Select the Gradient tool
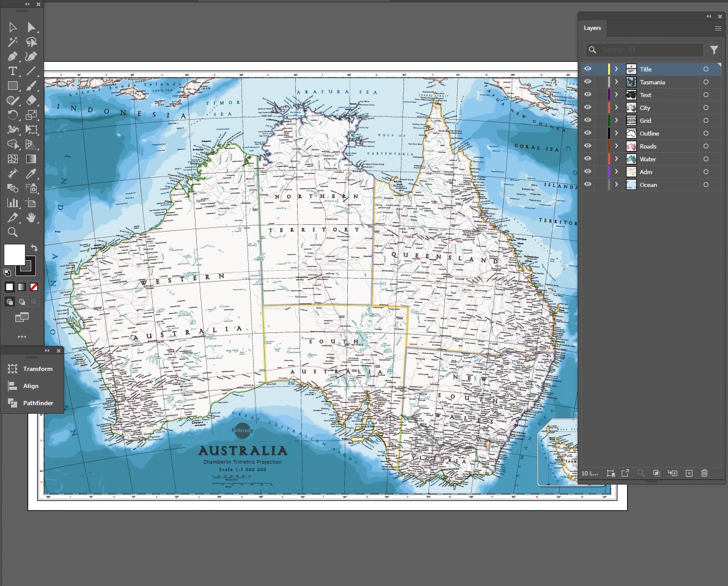Screen dimensions: 728x586 (31, 159)
